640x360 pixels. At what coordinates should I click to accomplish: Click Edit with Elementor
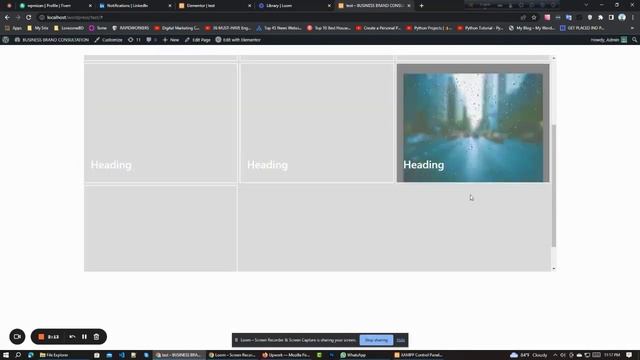point(238,40)
